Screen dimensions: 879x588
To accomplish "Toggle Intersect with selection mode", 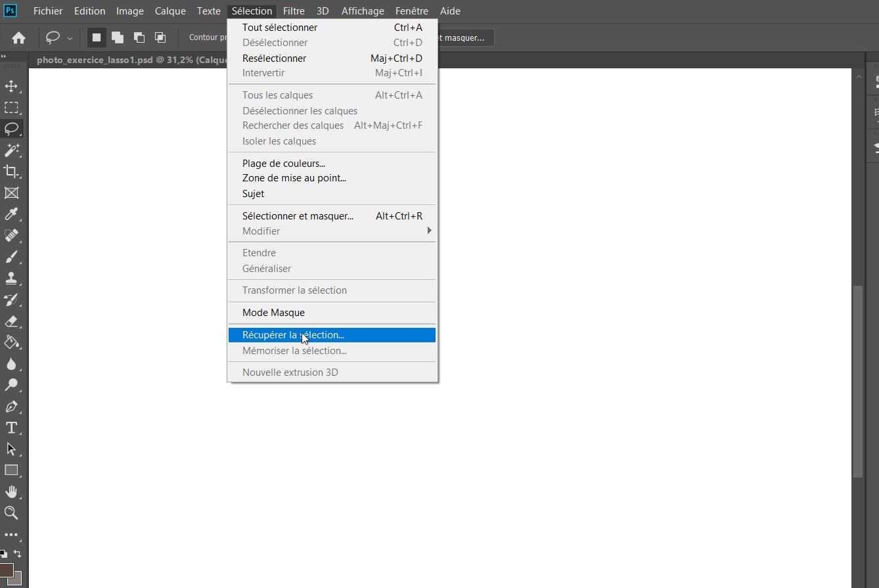I will pyautogui.click(x=160, y=37).
